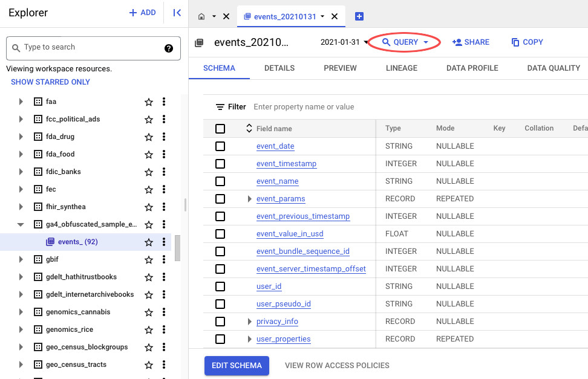Click the Filter icon
The width and height of the screenshot is (588, 379).
pos(220,107)
